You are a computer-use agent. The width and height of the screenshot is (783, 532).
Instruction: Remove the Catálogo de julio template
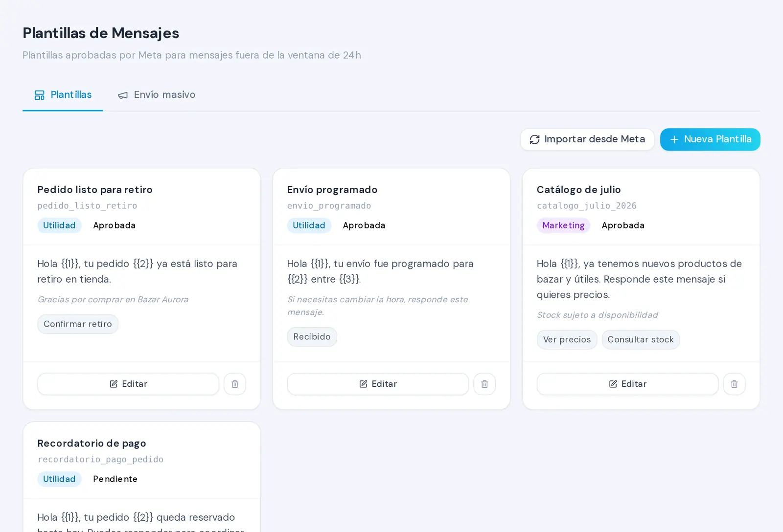[x=734, y=384]
